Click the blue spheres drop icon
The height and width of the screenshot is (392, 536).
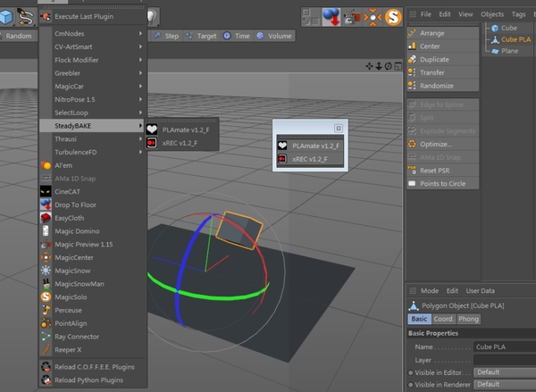coord(331,15)
